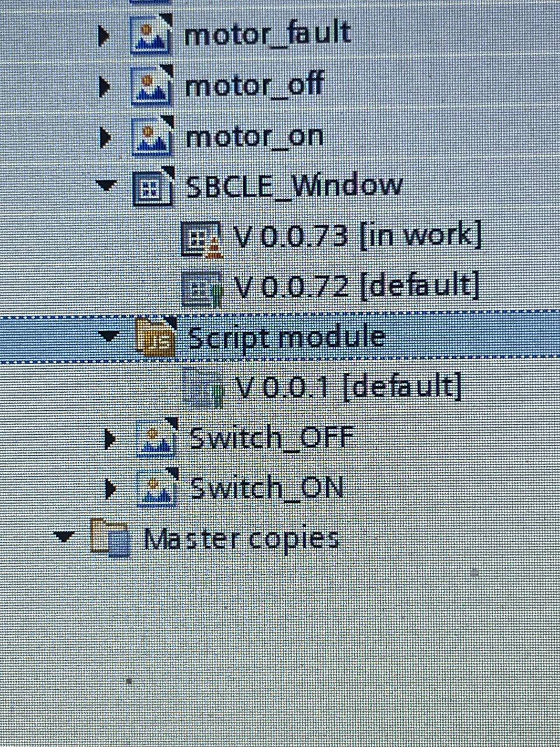This screenshot has height=747, width=560.
Task: Select the Switch_ON entry label
Action: tap(267, 488)
